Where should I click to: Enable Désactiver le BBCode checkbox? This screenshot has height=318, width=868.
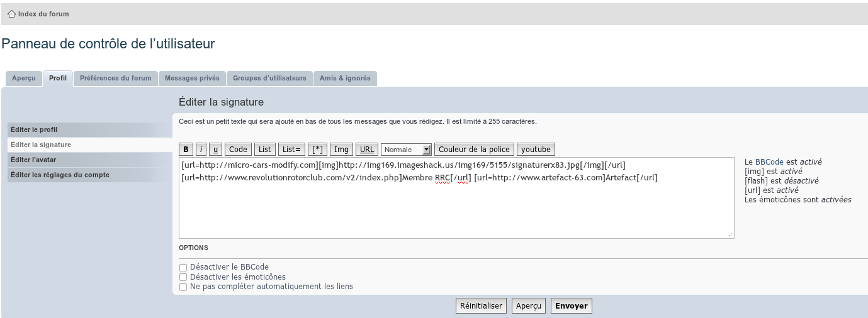[183, 268]
